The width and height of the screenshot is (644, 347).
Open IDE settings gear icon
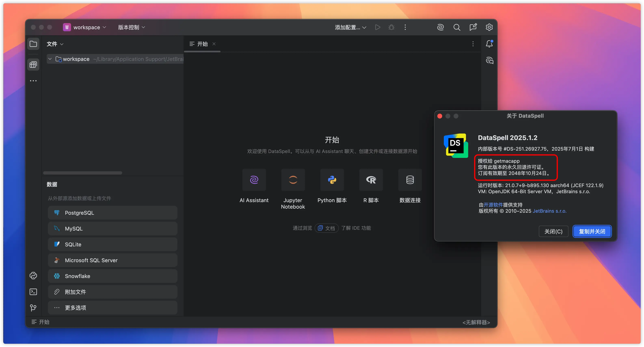(489, 27)
